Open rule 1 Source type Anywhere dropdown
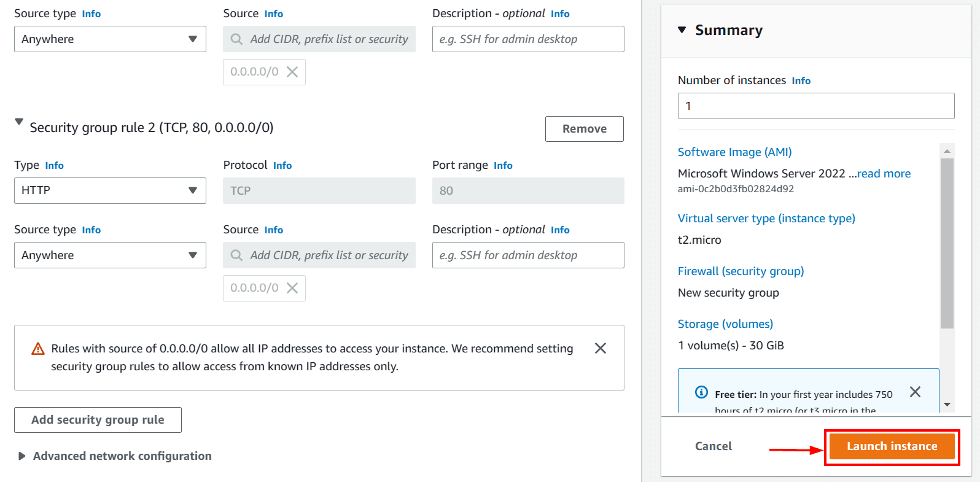Screen dimensions: 980x482 coord(110,39)
